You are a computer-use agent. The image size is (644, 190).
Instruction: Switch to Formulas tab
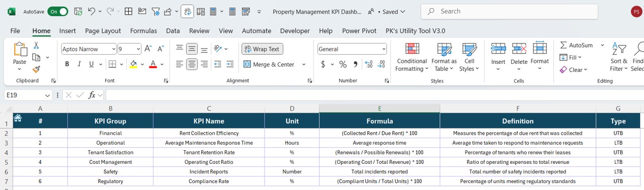[x=143, y=31]
